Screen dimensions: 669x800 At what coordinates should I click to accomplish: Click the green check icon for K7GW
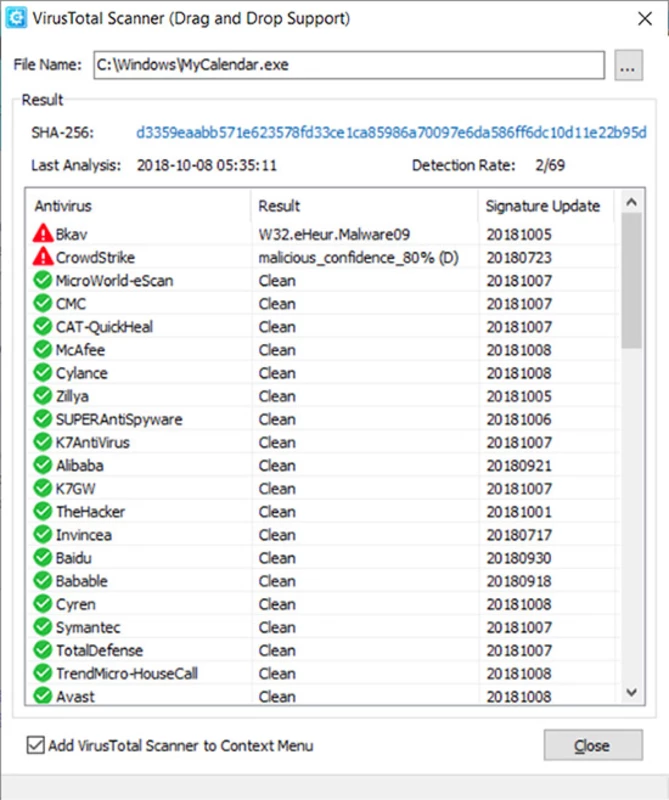[43, 488]
